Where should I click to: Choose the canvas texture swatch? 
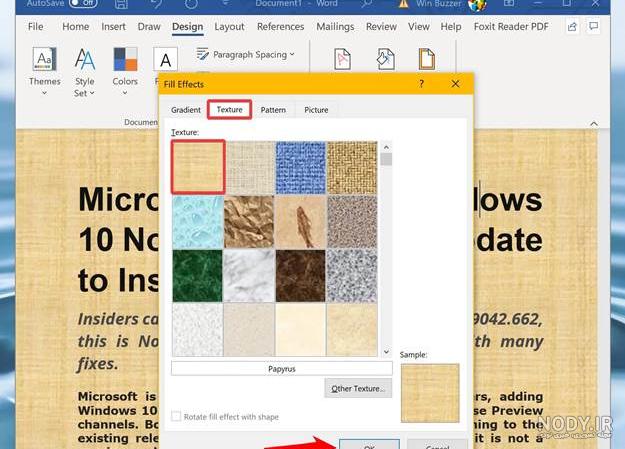(x=250, y=167)
